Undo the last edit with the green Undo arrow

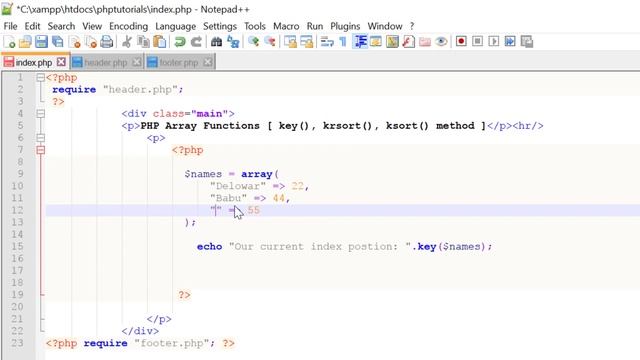pyautogui.click(x=180, y=42)
